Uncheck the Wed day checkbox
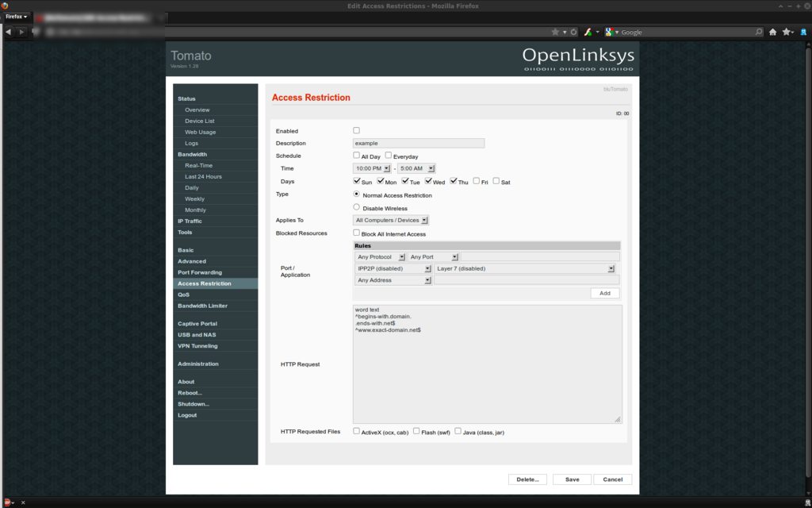The width and height of the screenshot is (812, 508). point(428,181)
